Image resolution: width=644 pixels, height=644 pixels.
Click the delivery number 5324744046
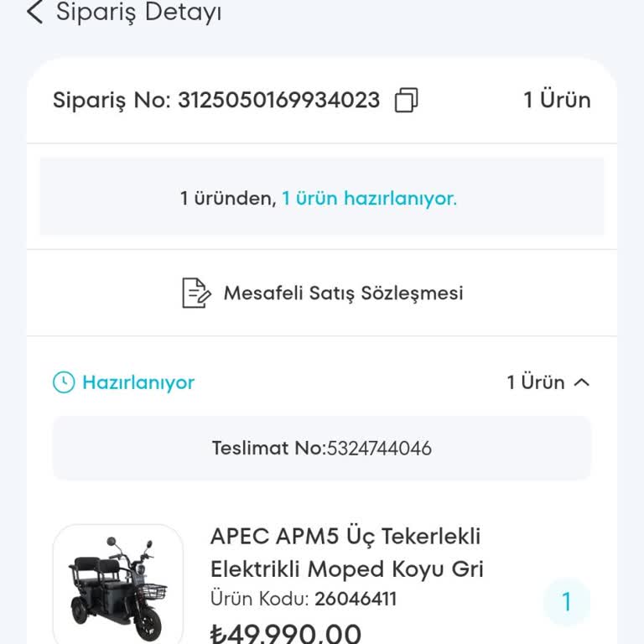tap(378, 449)
